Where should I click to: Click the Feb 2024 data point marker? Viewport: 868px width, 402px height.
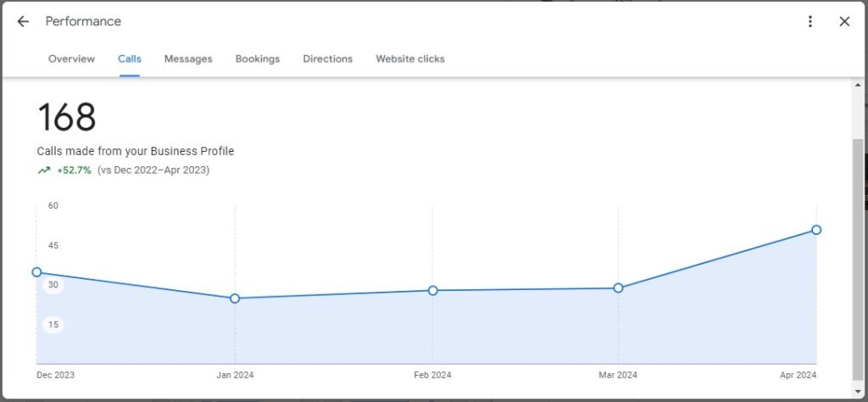[x=433, y=290]
